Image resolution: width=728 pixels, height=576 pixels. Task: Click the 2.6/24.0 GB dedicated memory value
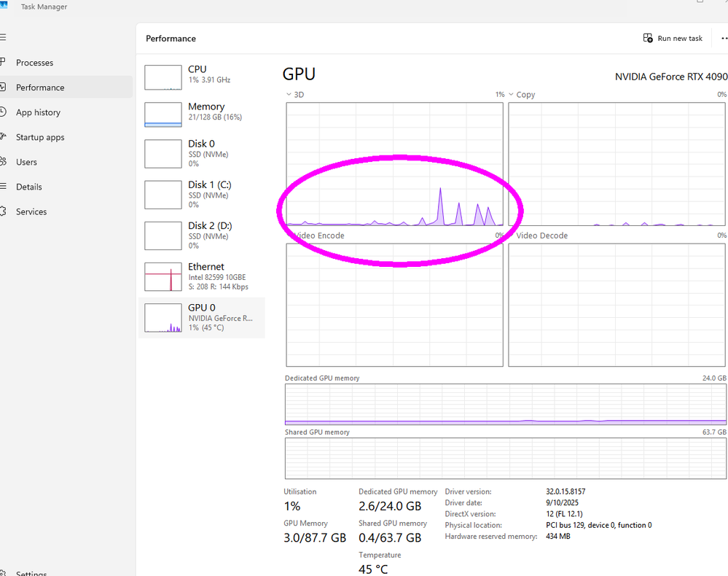(x=390, y=506)
